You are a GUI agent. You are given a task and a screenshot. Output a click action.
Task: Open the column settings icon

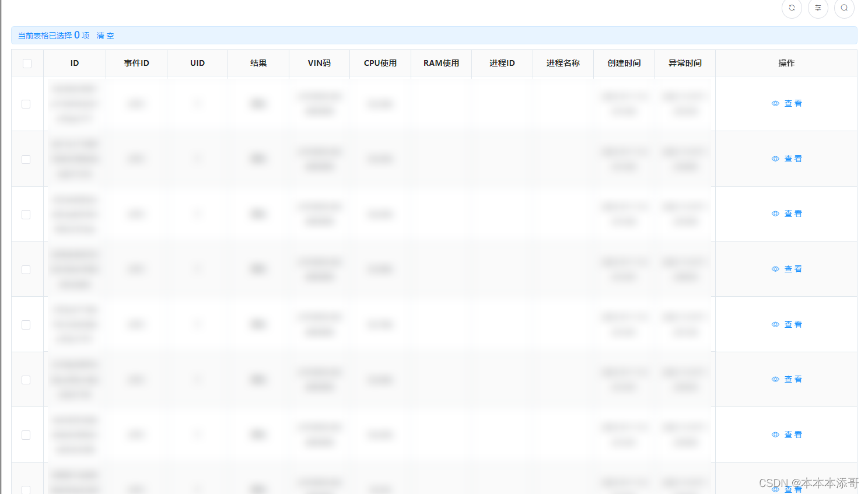818,8
